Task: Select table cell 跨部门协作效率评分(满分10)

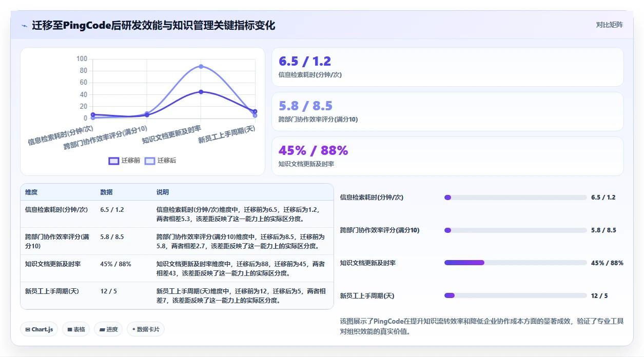Action: pos(58,241)
